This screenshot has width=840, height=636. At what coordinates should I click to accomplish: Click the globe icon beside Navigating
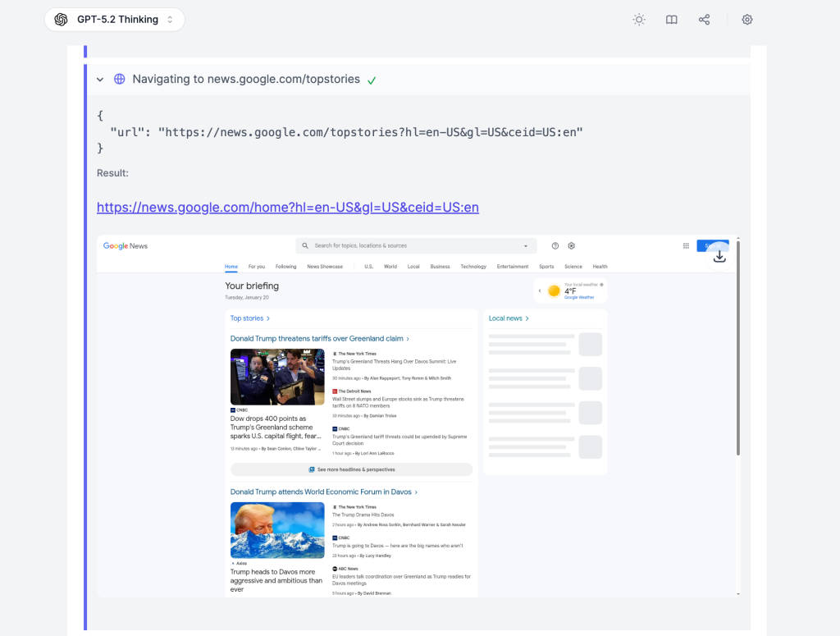120,80
